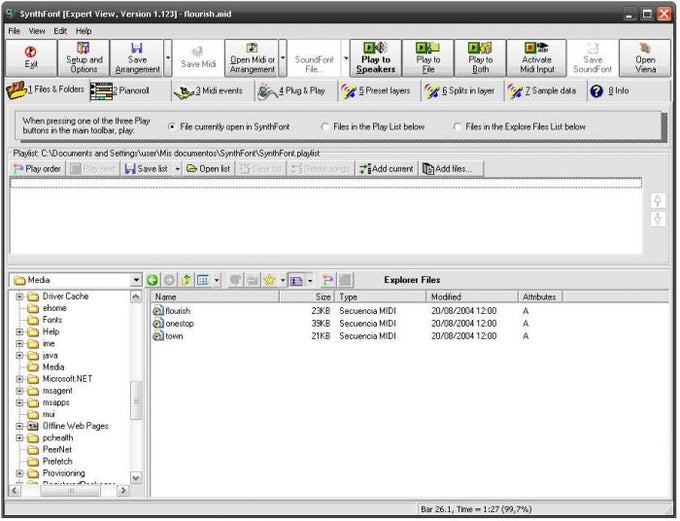The image size is (680, 521).
Task: Click the flag icon in explorer toolbar
Action: (x=328, y=280)
